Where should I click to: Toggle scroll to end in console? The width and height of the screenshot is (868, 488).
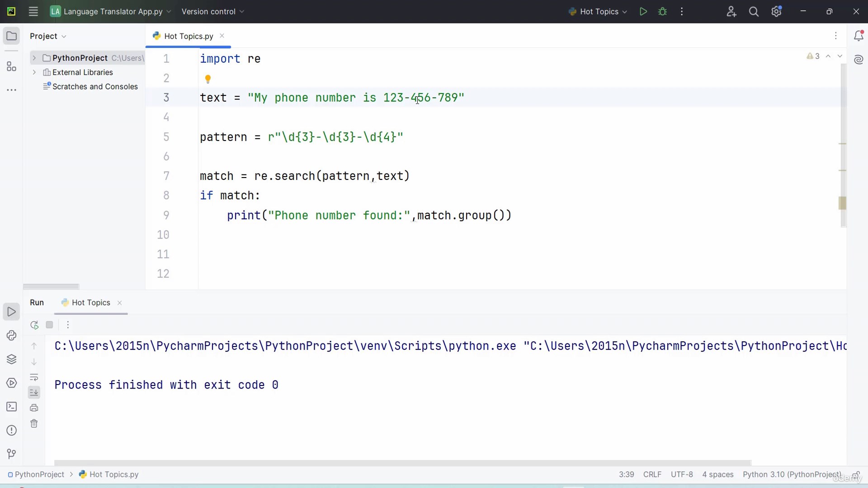point(34,392)
